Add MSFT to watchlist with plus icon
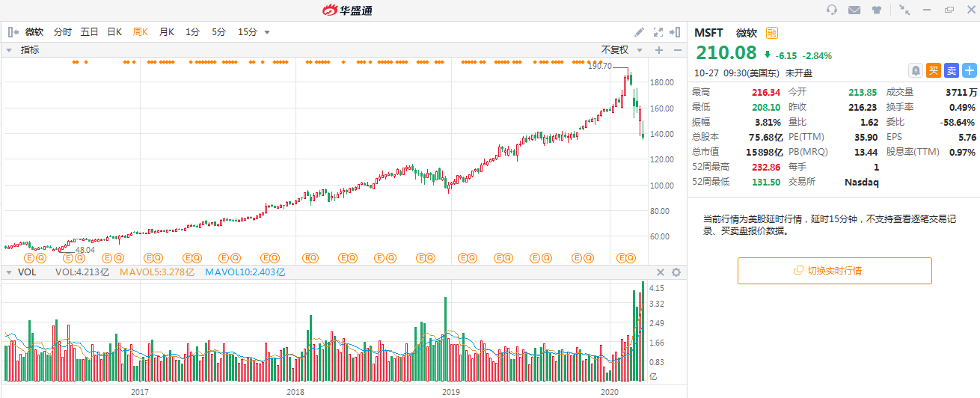Image resolution: width=980 pixels, height=398 pixels. pos(970,70)
